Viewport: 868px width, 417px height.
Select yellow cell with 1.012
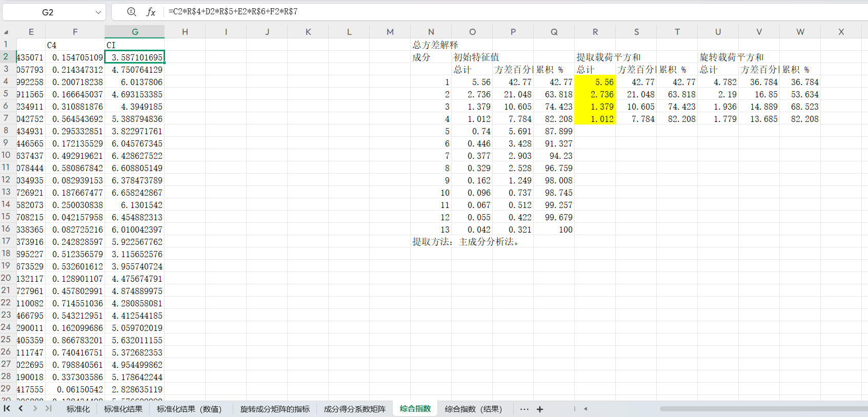pos(595,119)
